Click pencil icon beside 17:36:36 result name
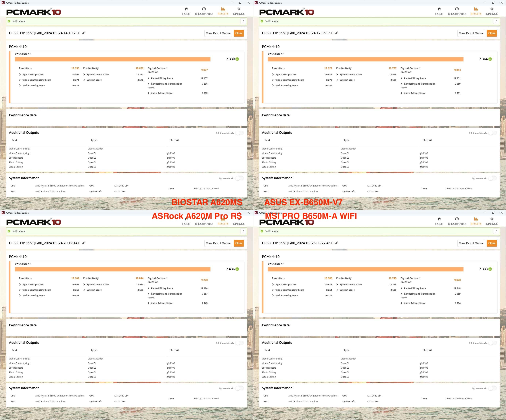Screen dimensions: 506x420 [x=337, y=33]
